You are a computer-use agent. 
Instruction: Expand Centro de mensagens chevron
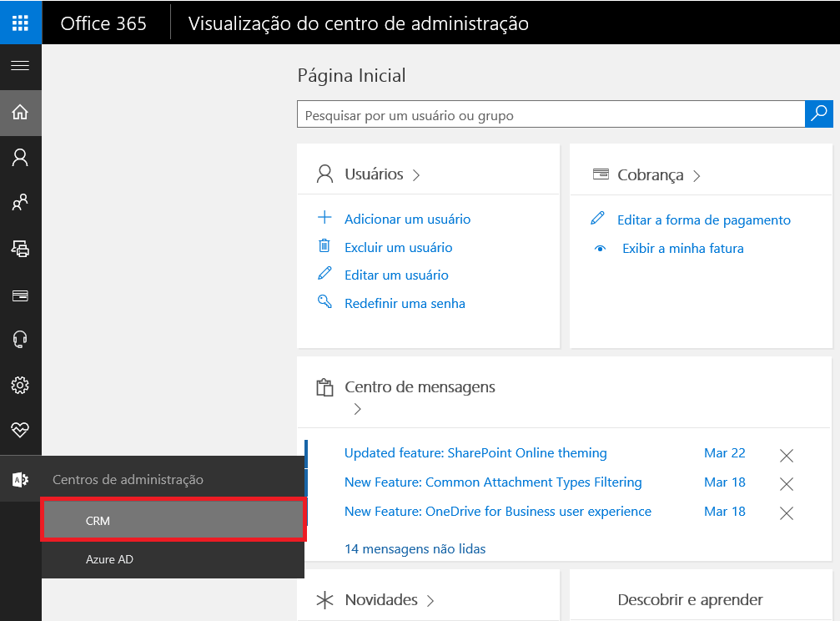click(357, 410)
